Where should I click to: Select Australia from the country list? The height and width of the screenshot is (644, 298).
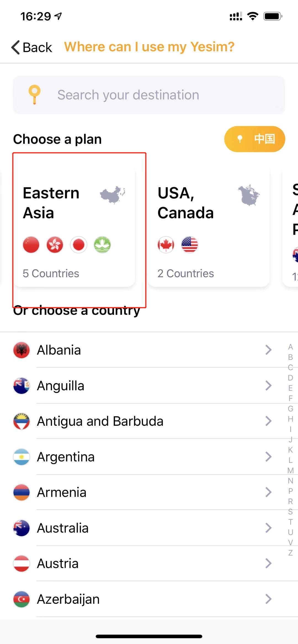[63, 528]
